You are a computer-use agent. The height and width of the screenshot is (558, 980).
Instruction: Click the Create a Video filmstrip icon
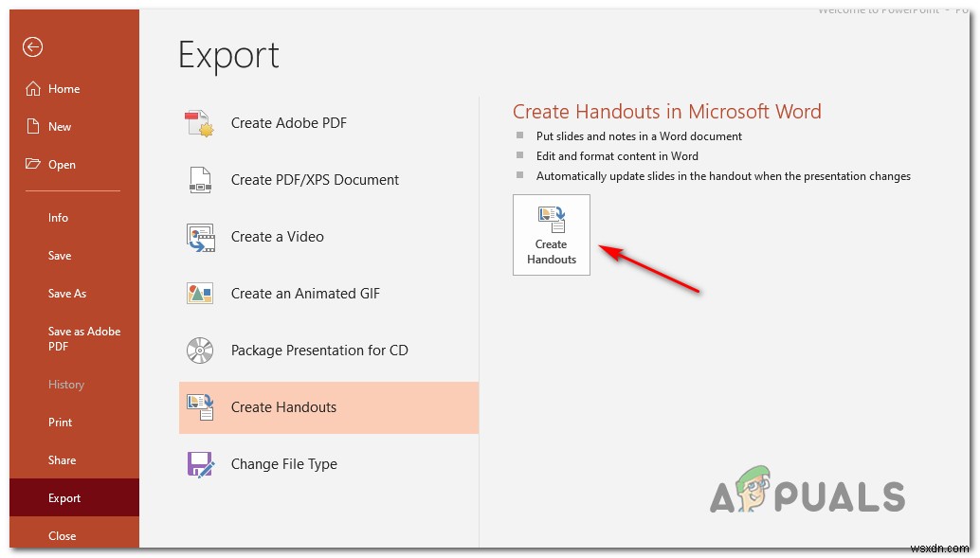tap(200, 237)
